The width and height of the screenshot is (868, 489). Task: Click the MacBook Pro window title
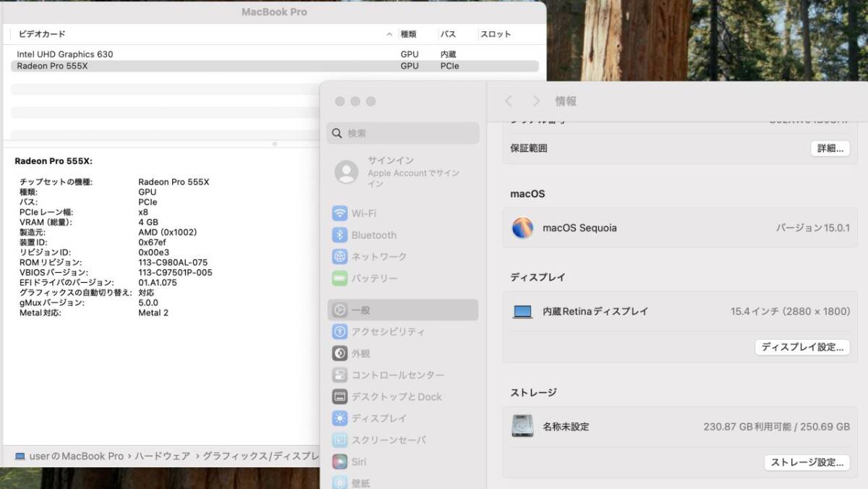click(274, 12)
